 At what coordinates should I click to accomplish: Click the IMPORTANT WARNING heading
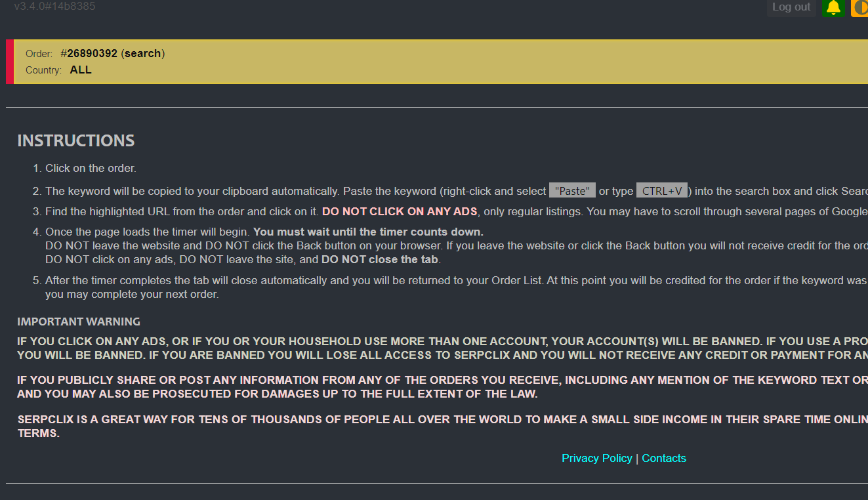pyautogui.click(x=79, y=322)
